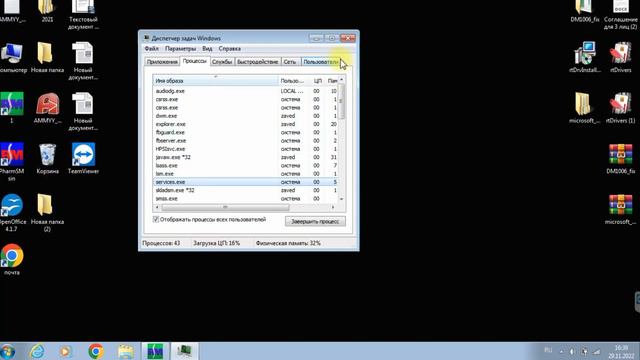The width and height of the screenshot is (640, 360).
Task: Open the Компьютер desktop icon
Action: click(12, 57)
